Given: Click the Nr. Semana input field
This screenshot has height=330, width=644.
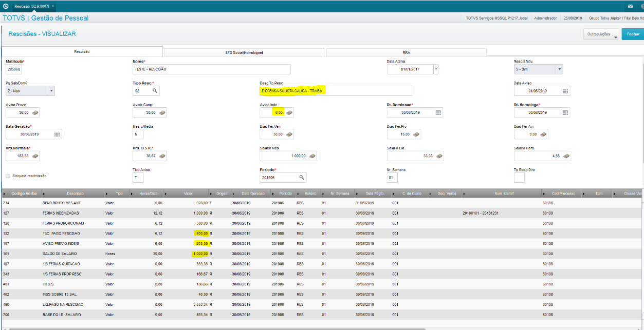Looking at the screenshot, I should pos(393,177).
